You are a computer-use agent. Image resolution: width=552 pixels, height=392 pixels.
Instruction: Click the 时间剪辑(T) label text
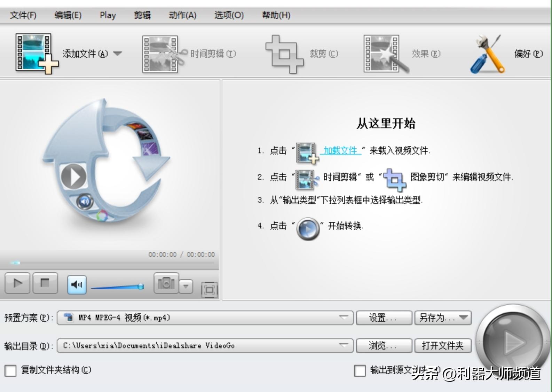(x=213, y=54)
